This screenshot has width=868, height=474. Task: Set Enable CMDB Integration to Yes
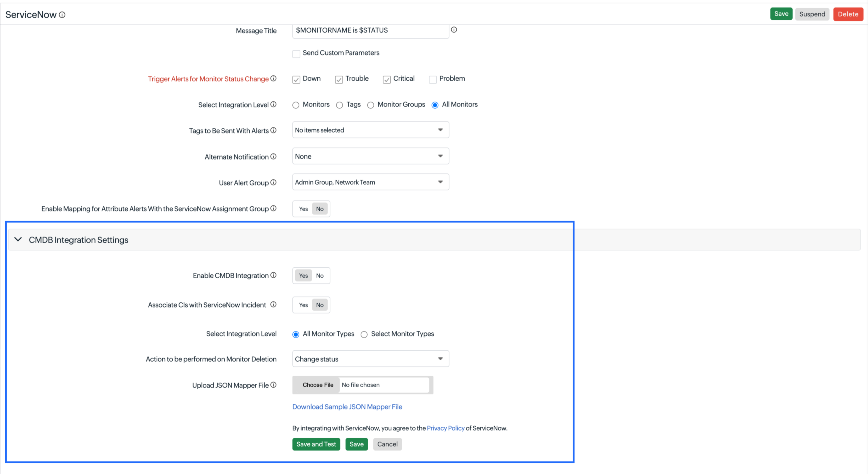pos(303,276)
